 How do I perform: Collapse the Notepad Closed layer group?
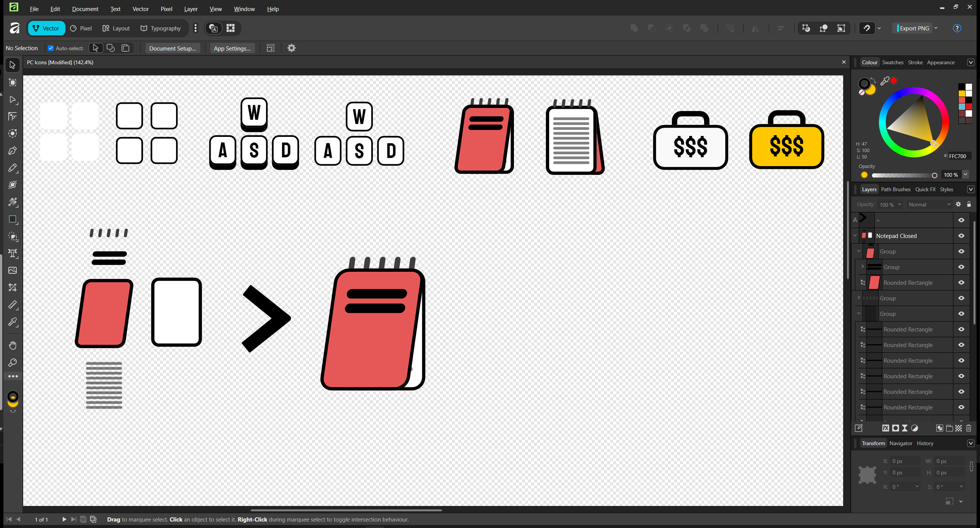[855, 236]
